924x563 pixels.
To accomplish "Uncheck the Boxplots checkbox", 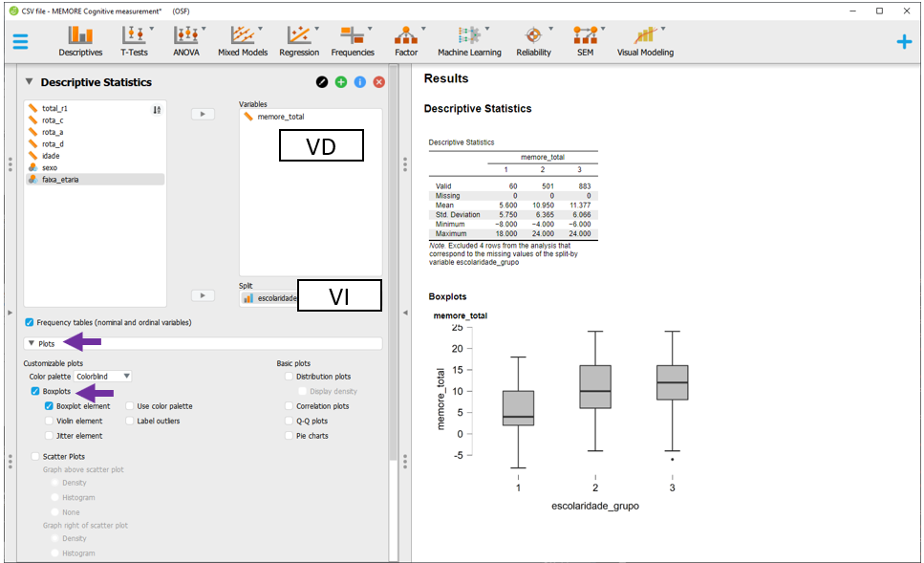I will pos(35,392).
